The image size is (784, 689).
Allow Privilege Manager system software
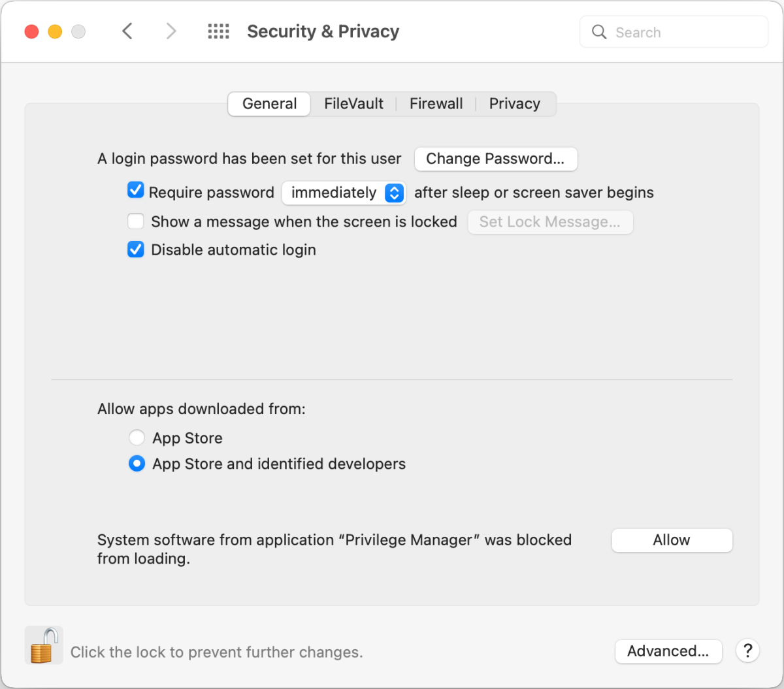672,540
